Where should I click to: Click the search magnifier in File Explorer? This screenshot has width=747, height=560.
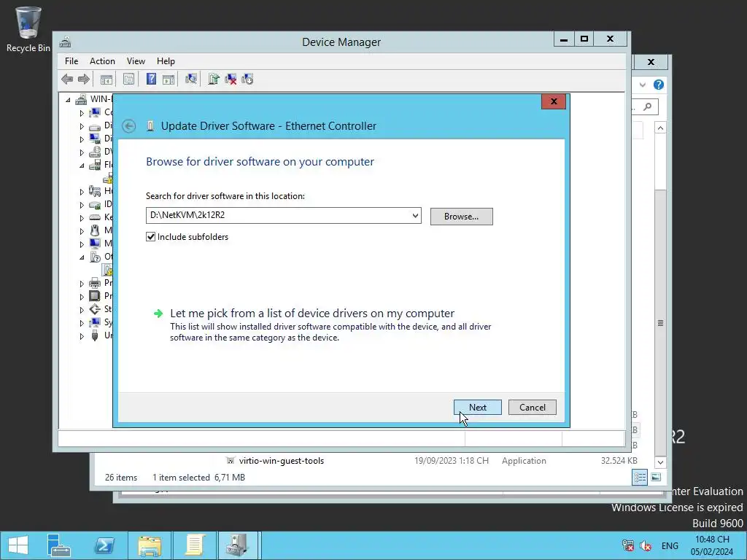point(647,106)
